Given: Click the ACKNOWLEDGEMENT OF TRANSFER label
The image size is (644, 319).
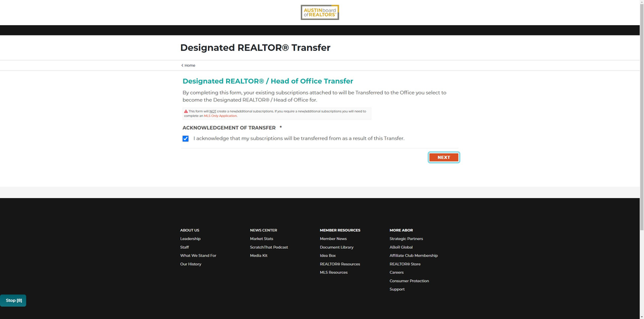Looking at the screenshot, I should [x=229, y=128].
